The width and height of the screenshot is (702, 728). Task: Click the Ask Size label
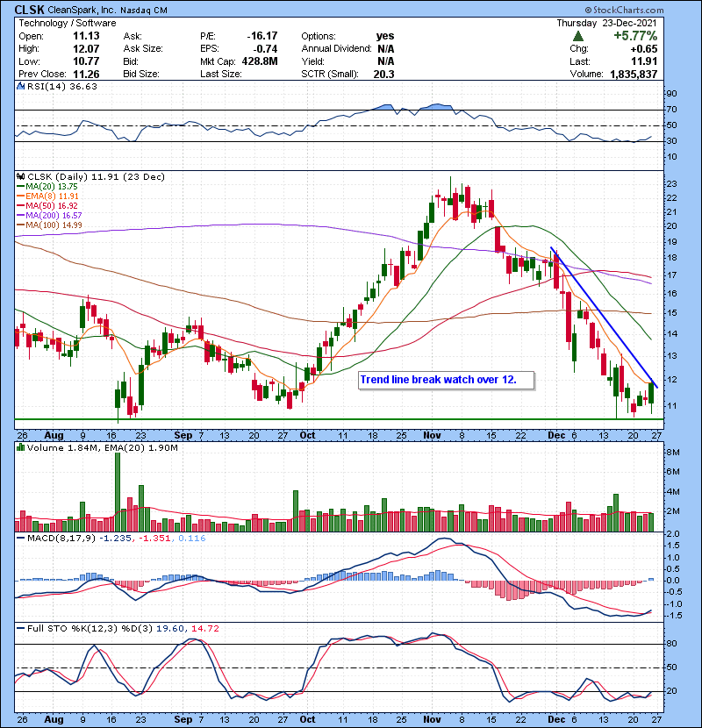(x=143, y=49)
